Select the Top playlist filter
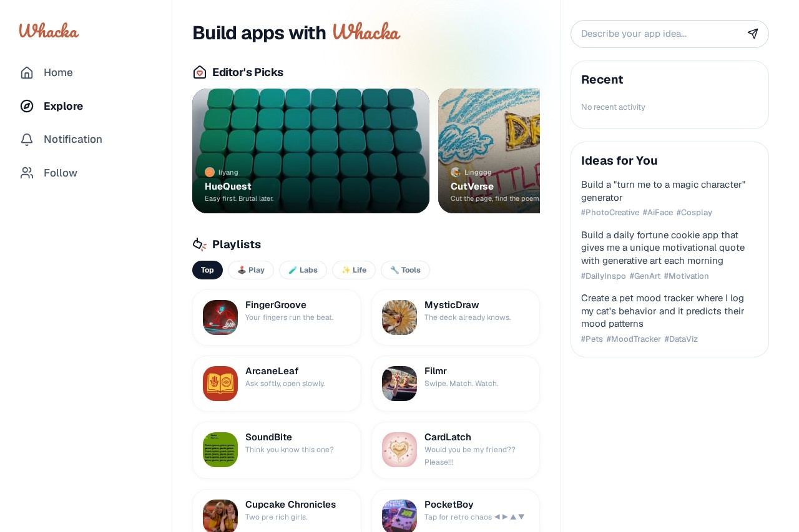Image resolution: width=799 pixels, height=532 pixels. (207, 270)
